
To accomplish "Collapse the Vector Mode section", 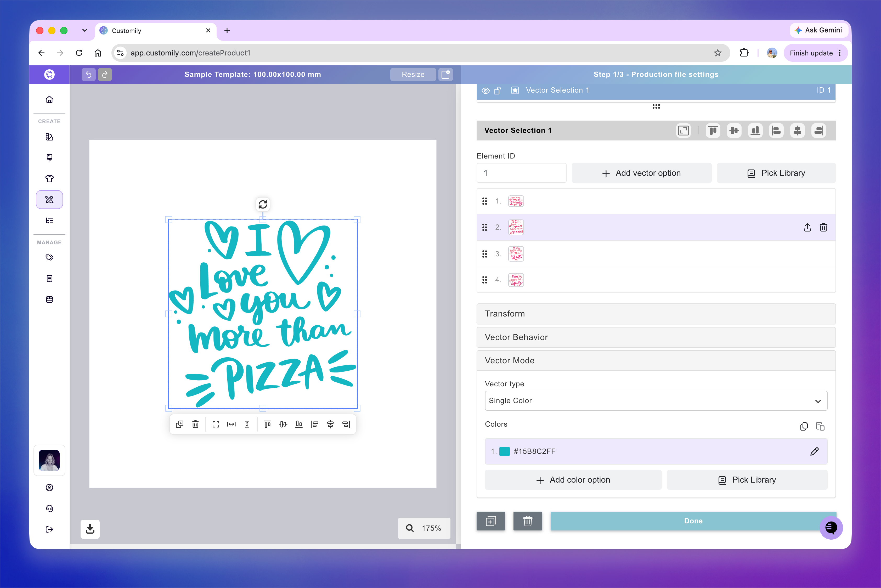I will 656,360.
